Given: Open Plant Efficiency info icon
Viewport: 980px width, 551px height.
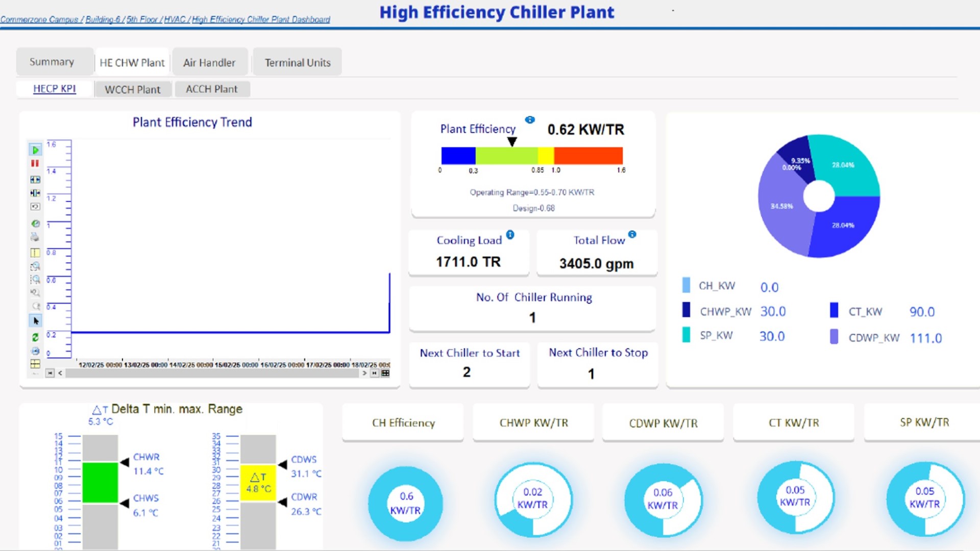Looking at the screenshot, I should (x=530, y=120).
